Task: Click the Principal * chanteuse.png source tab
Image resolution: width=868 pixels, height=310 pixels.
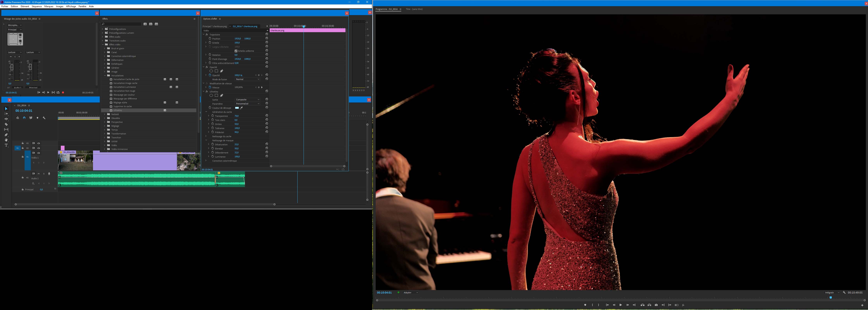Action: tap(215, 26)
